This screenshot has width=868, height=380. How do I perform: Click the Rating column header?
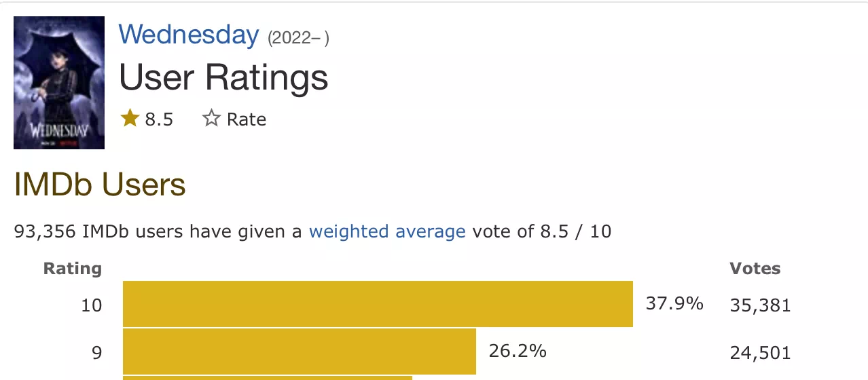tap(73, 269)
